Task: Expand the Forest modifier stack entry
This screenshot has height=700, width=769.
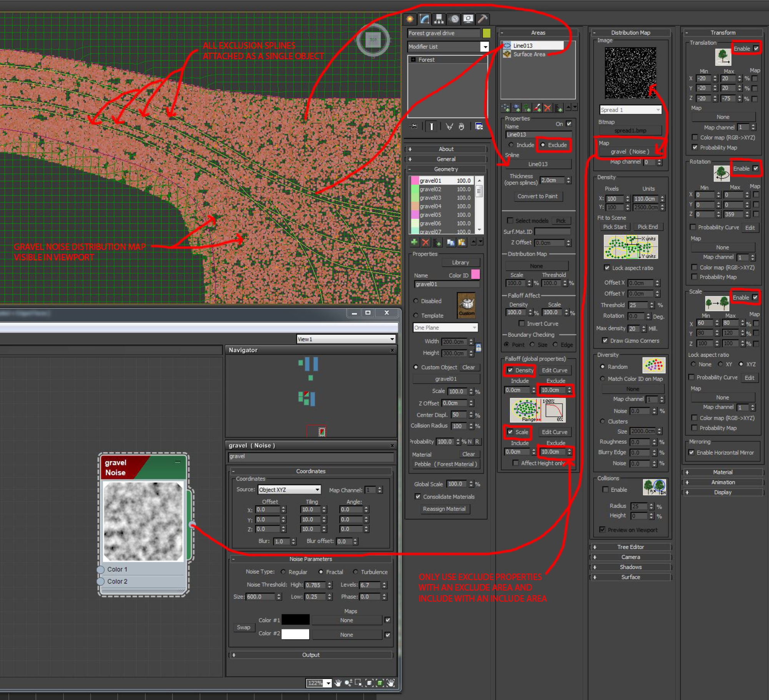Action: point(413,60)
